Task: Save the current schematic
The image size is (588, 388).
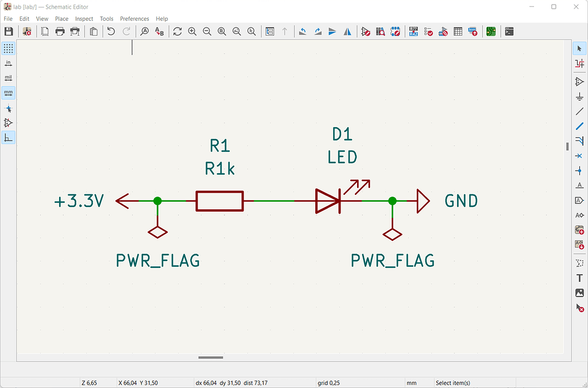Action: (x=9, y=31)
